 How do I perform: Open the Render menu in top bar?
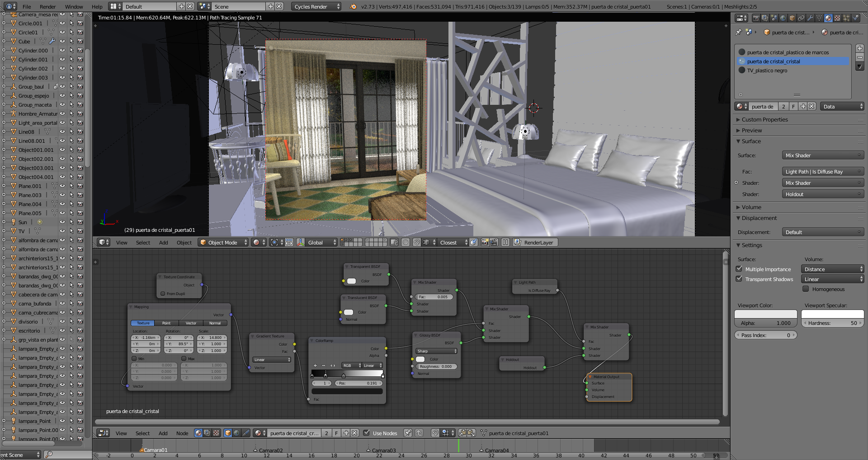pyautogui.click(x=47, y=7)
